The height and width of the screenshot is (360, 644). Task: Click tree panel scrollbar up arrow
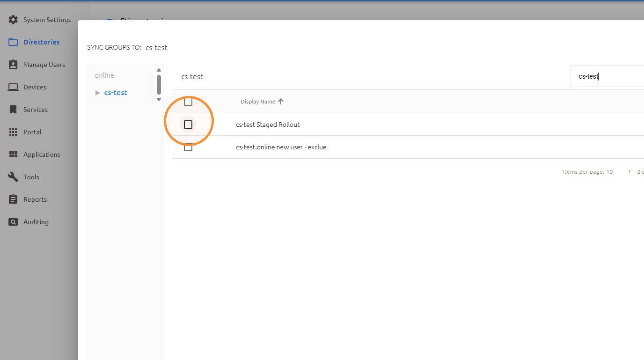[159, 70]
